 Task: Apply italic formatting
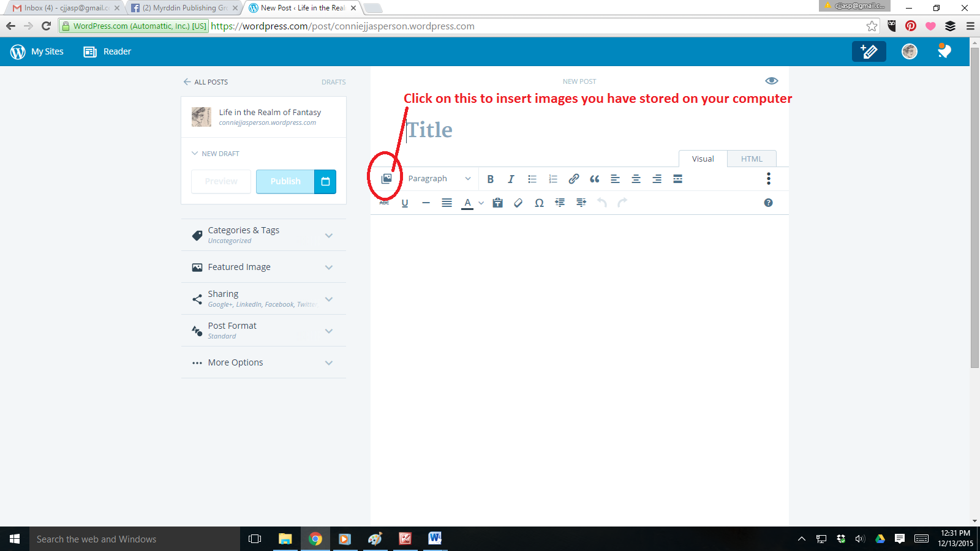pos(511,179)
